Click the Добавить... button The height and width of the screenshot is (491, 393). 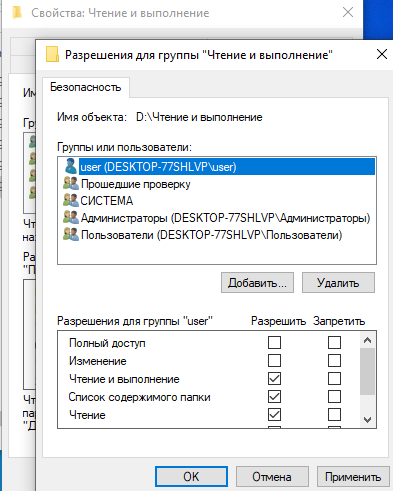pyautogui.click(x=257, y=283)
